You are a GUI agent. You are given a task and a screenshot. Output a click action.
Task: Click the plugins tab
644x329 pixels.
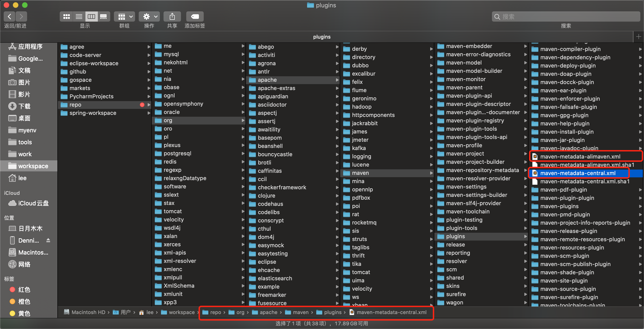pyautogui.click(x=322, y=37)
